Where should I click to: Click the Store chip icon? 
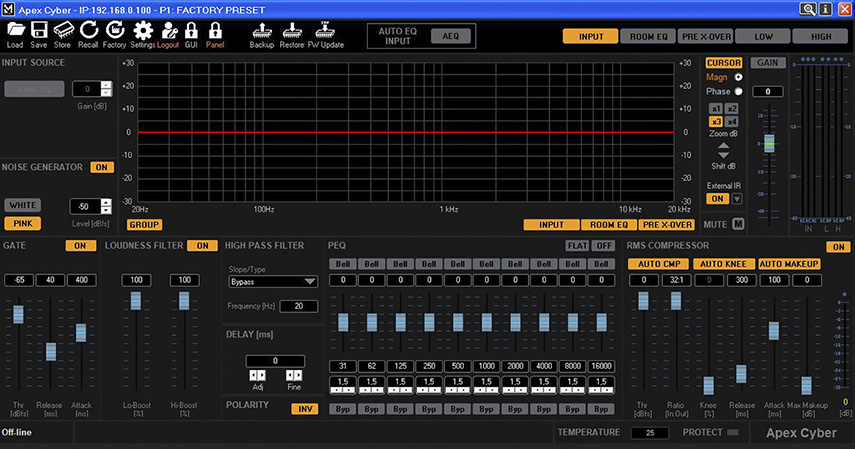click(x=63, y=30)
